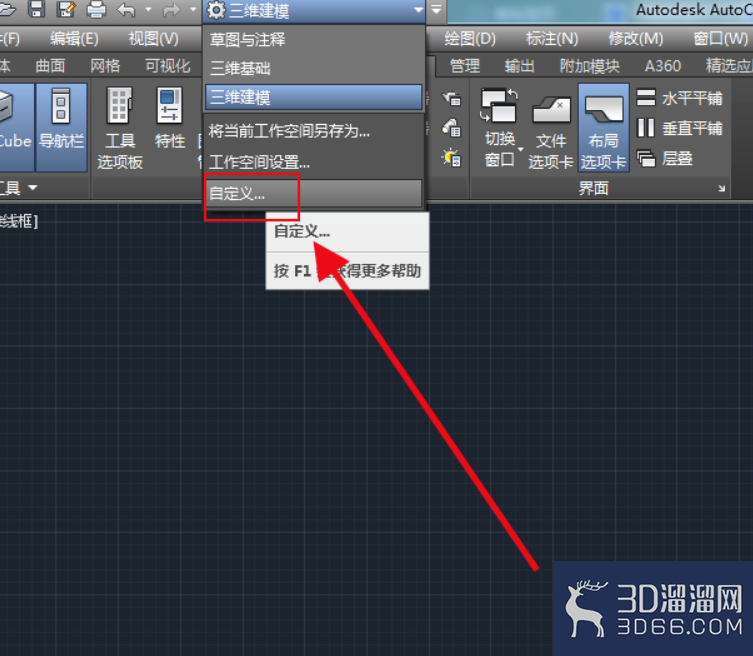Switch to the 可视化 ribbon tab
The image size is (753, 656).
point(168,66)
